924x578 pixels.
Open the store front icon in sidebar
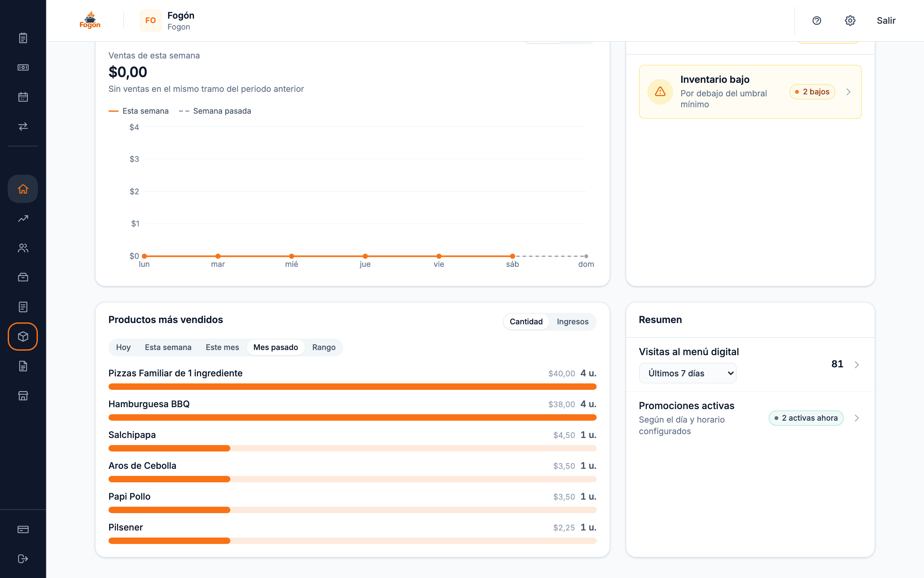pos(23,396)
